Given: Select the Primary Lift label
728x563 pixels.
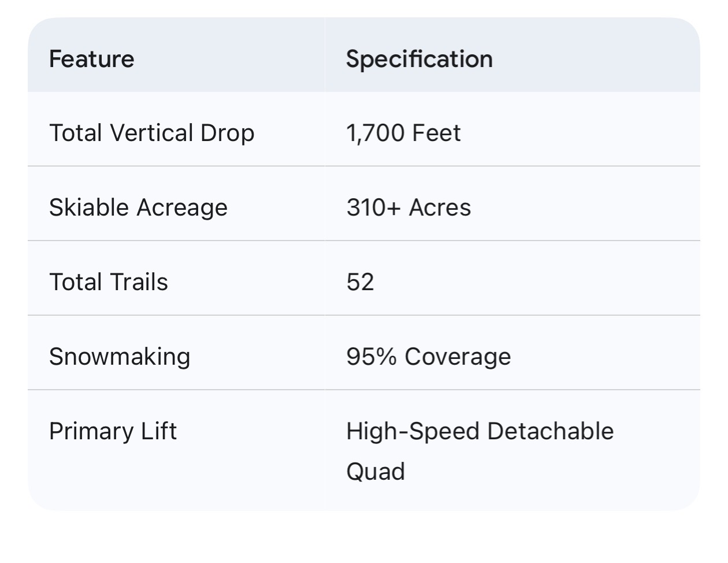Looking at the screenshot, I should pyautogui.click(x=113, y=431).
